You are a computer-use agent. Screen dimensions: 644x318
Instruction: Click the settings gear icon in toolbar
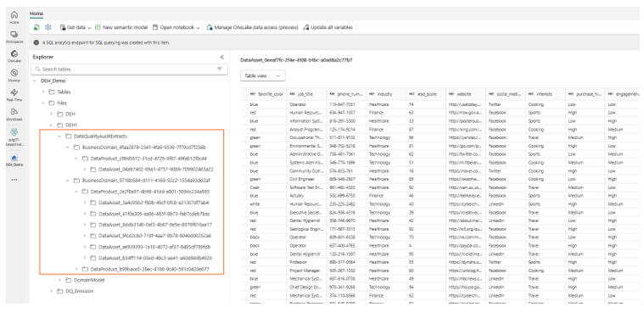pyautogui.click(x=48, y=27)
